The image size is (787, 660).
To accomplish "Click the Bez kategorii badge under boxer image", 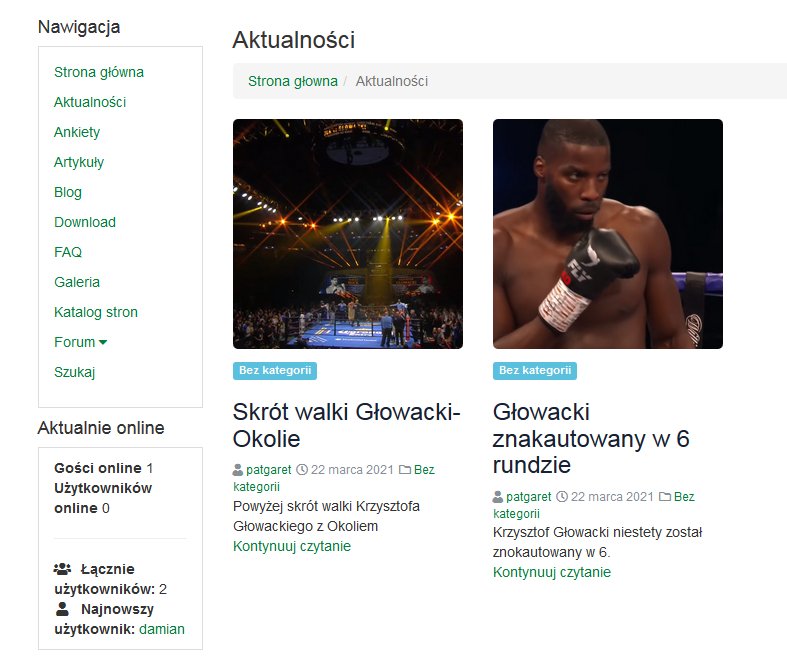I will (x=535, y=371).
